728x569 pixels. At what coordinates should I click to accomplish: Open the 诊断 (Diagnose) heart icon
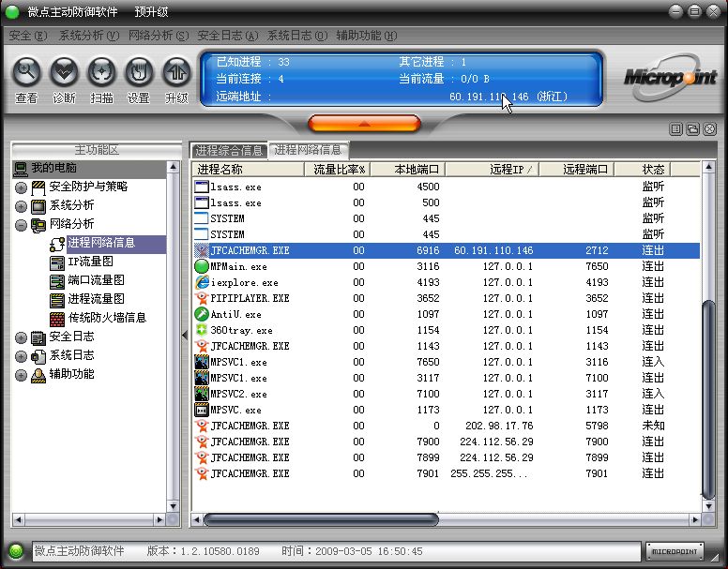coord(64,71)
